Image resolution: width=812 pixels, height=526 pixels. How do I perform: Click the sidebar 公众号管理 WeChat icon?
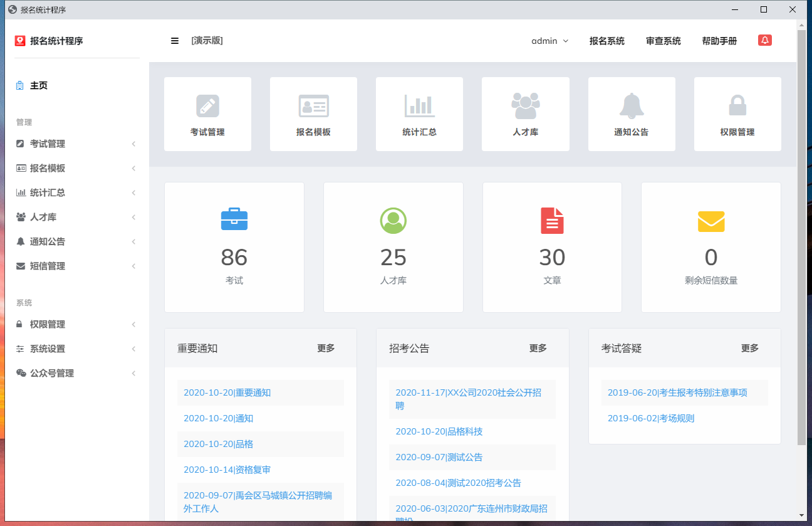tap(21, 373)
